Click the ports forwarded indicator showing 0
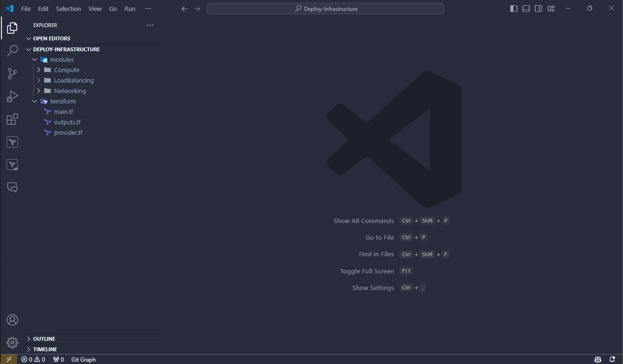623x364 pixels. (x=58, y=359)
